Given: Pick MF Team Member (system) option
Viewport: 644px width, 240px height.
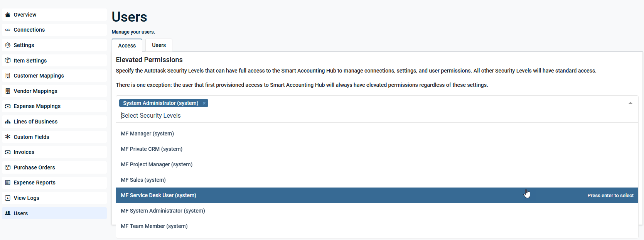Looking at the screenshot, I should tap(154, 226).
